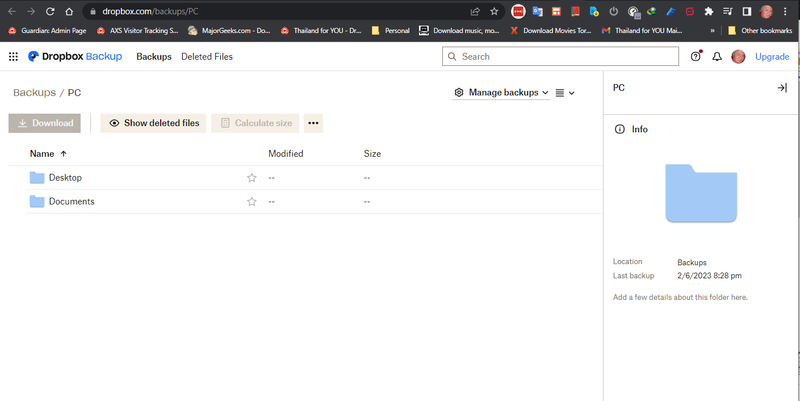Click in the Dropbox Search field
Image resolution: width=800 pixels, height=401 pixels.
pyautogui.click(x=561, y=57)
